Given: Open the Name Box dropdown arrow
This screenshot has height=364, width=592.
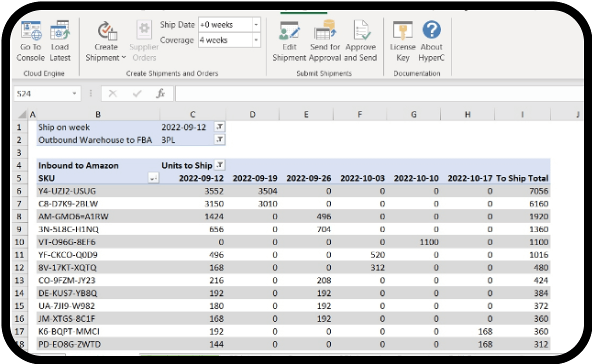Looking at the screenshot, I should 74,93.
